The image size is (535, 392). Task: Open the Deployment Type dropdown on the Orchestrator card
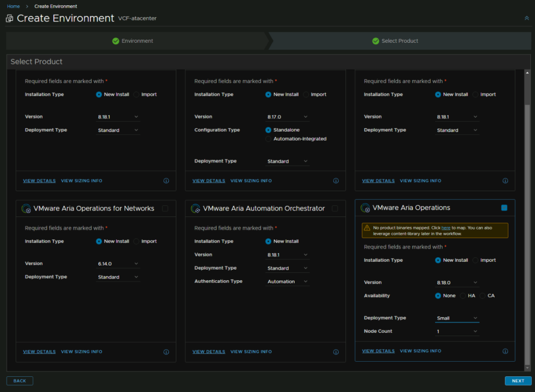(x=287, y=269)
